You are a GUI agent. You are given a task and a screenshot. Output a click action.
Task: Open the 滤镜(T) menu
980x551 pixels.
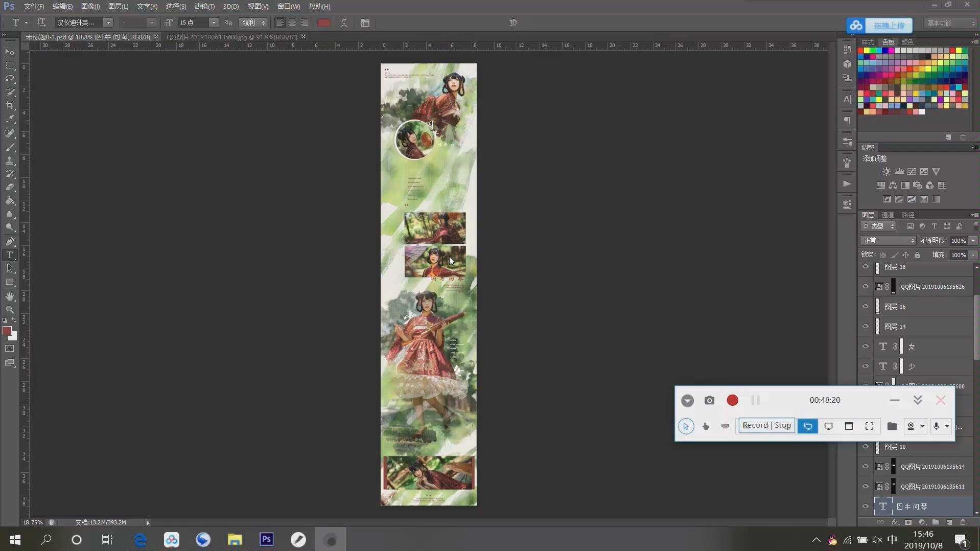[204, 6]
